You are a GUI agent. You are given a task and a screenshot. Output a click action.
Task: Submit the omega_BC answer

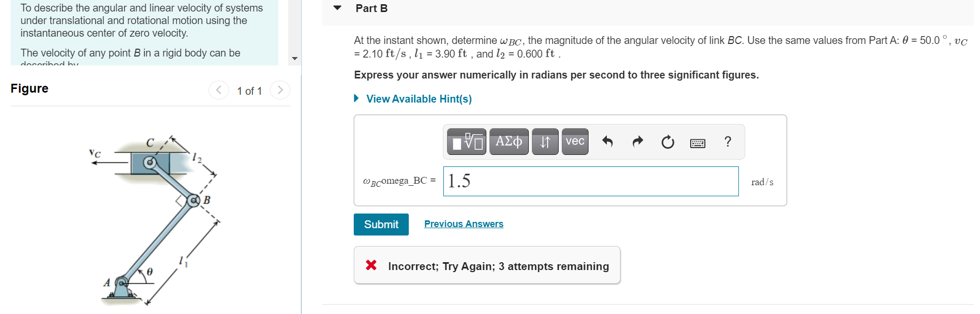[x=381, y=224]
